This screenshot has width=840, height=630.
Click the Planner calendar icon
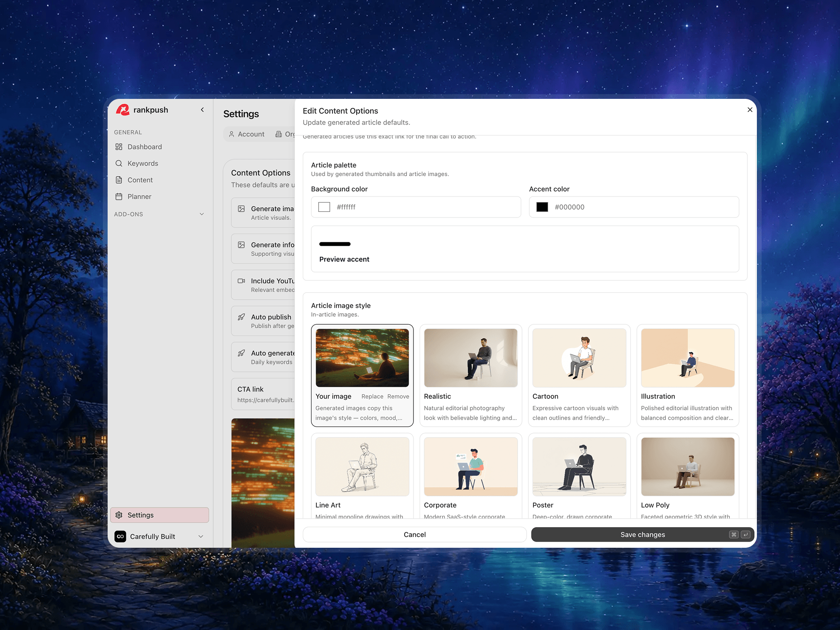click(x=119, y=196)
